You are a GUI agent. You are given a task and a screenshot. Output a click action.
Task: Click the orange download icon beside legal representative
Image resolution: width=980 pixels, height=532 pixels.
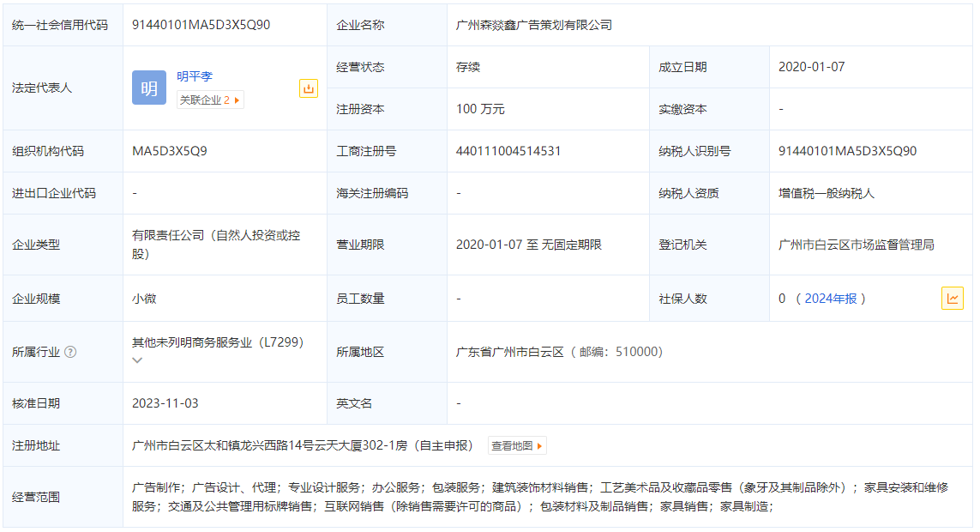tap(308, 88)
